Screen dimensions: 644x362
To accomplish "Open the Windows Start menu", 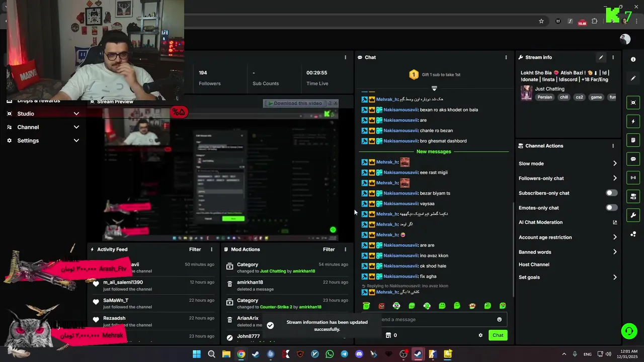I will pos(197,354).
